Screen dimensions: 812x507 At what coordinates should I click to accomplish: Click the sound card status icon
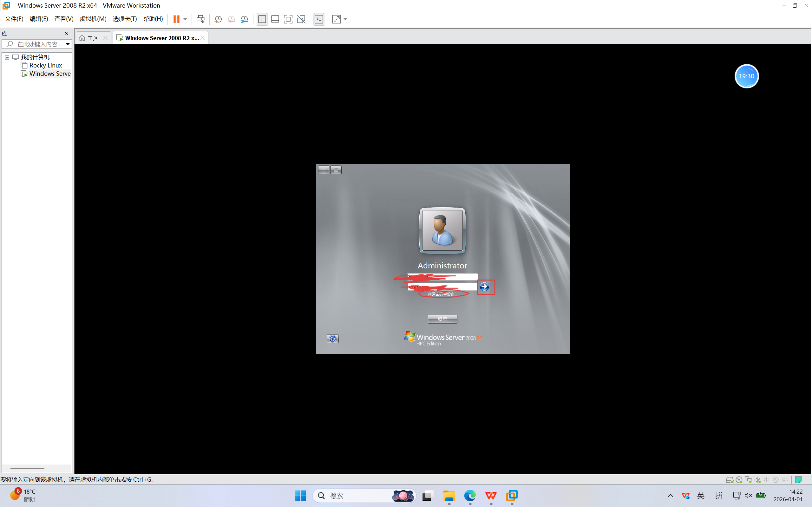(757, 480)
